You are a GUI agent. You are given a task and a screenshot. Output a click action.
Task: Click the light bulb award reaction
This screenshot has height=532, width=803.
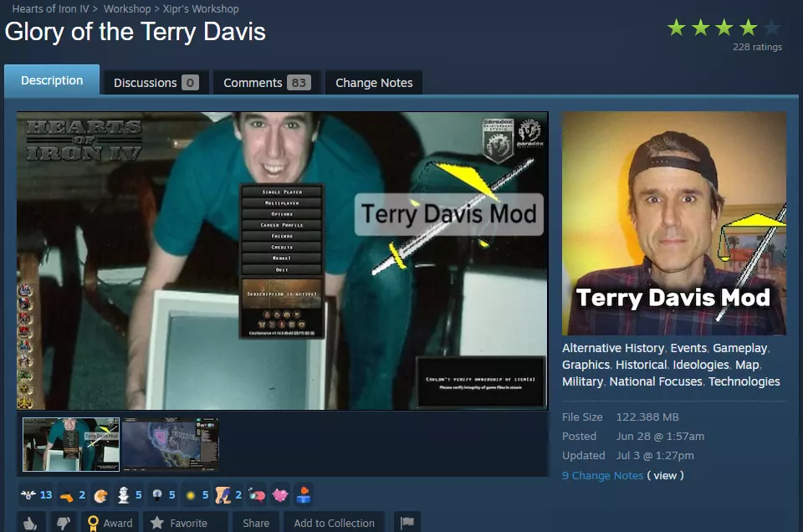pyautogui.click(x=163, y=494)
